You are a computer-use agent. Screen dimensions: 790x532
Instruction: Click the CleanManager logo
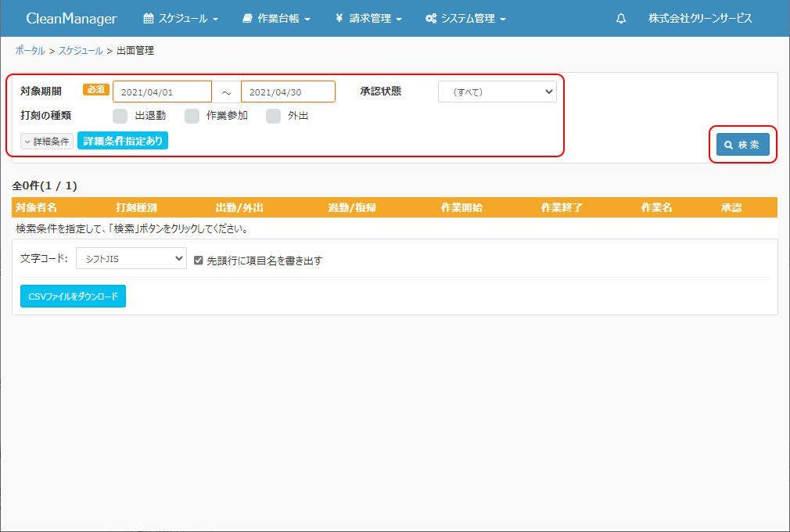(x=71, y=19)
